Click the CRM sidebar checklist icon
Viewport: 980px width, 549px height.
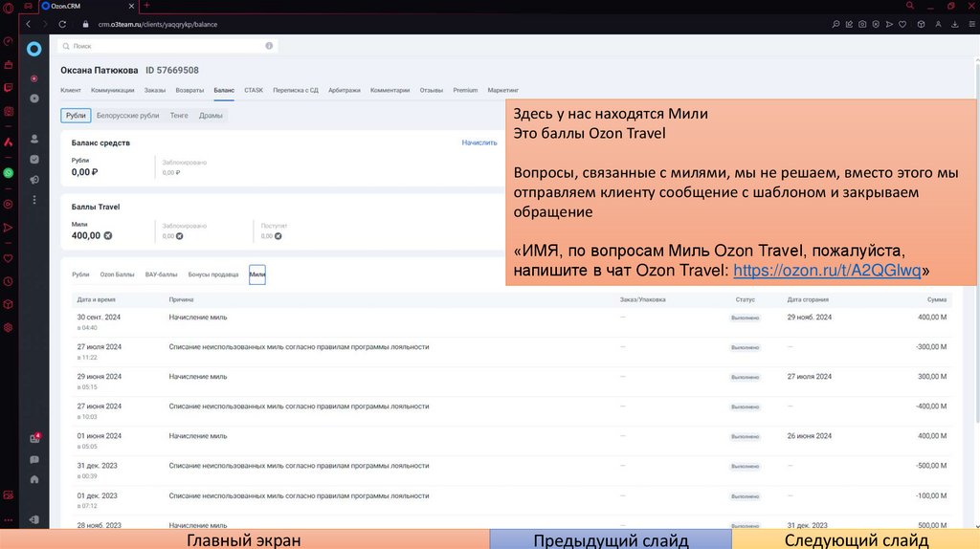pyautogui.click(x=34, y=160)
